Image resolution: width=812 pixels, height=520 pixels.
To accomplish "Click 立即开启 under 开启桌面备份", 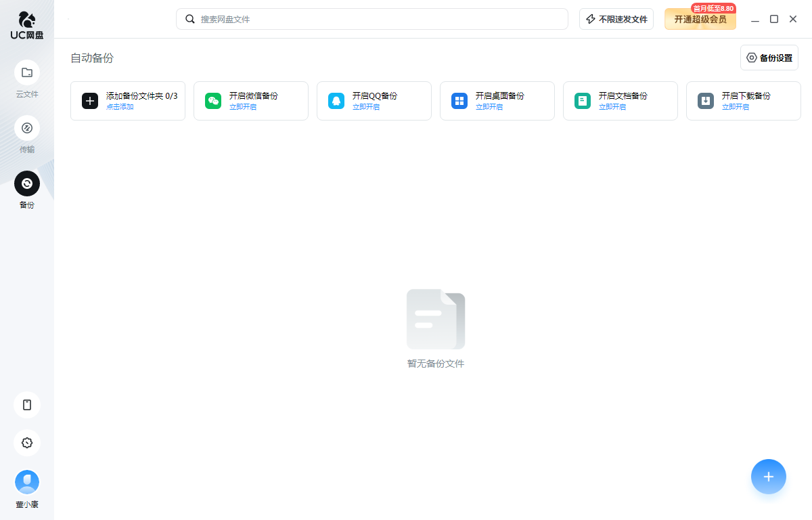I will pos(489,107).
